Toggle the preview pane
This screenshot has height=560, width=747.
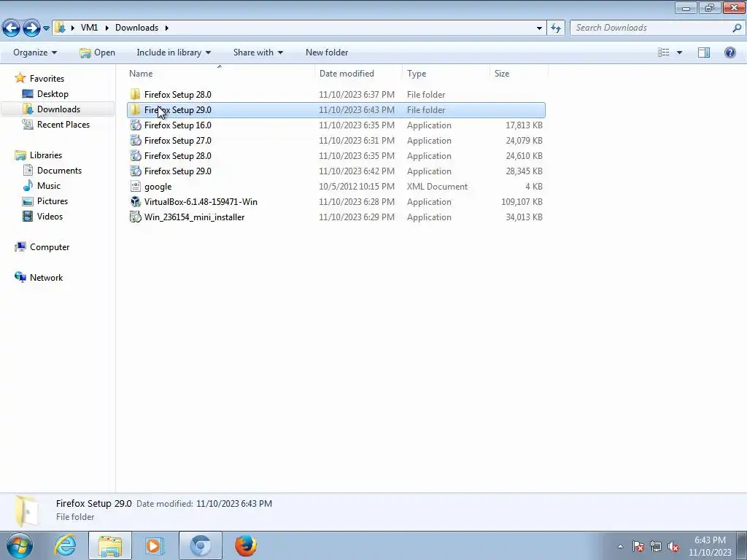pos(704,52)
